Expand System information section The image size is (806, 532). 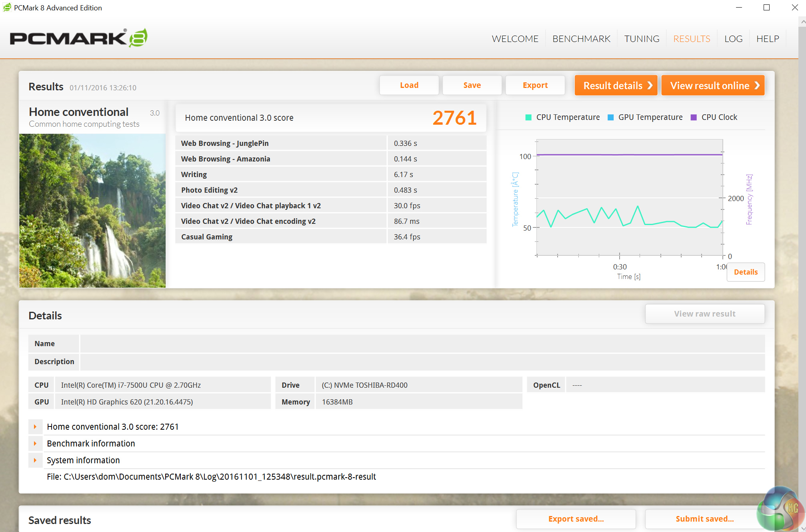click(x=35, y=460)
